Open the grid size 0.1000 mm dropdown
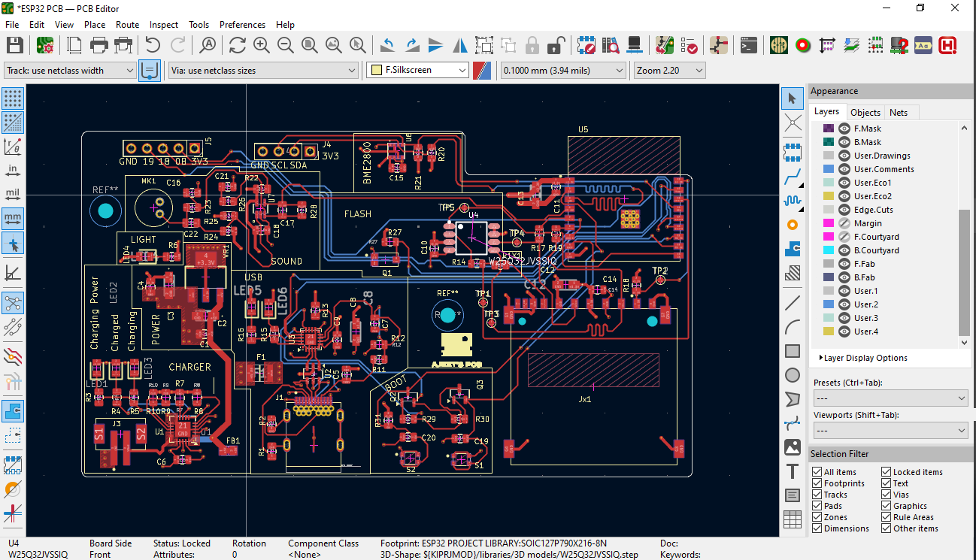The image size is (976, 560). (x=563, y=70)
